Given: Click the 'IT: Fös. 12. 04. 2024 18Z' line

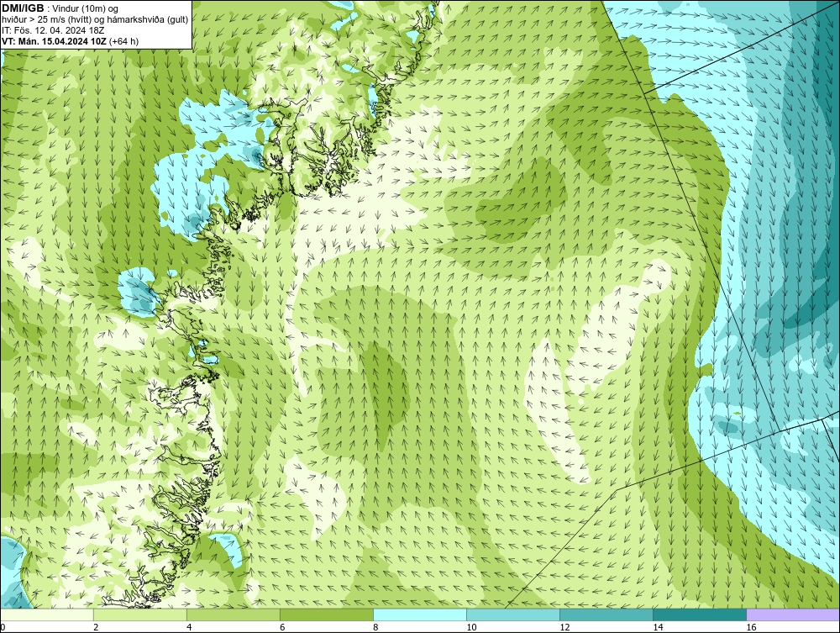Looking at the screenshot, I should (x=53, y=30).
